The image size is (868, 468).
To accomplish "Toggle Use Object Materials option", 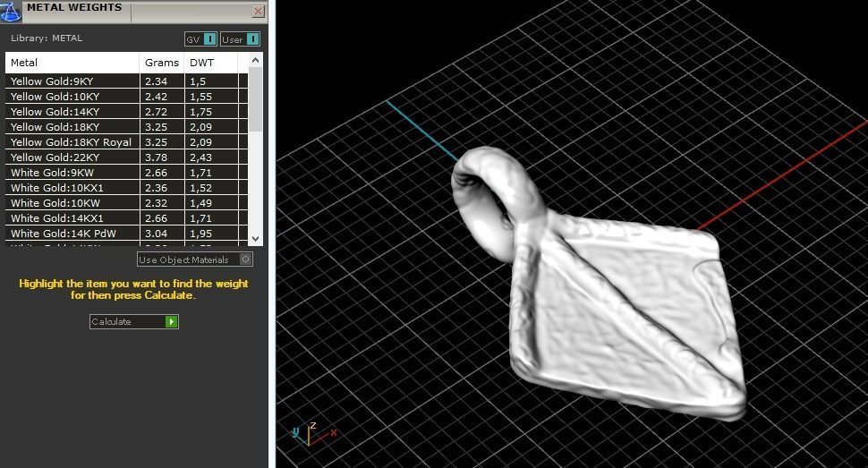I will [x=195, y=260].
